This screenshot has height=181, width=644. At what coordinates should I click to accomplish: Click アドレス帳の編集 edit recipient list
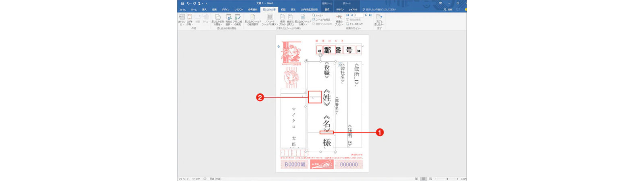coord(237,20)
